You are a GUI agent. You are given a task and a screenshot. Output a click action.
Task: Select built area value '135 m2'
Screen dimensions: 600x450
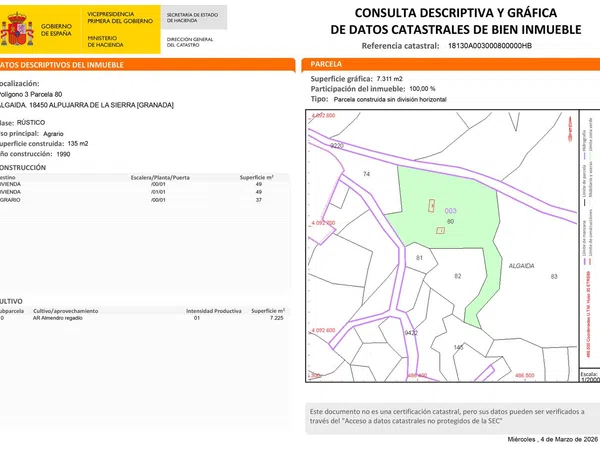coord(78,143)
